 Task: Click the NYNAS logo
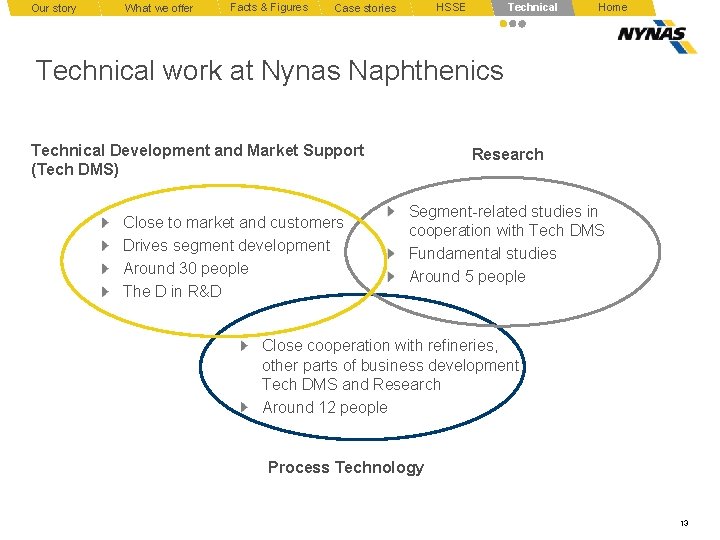pyautogui.click(x=657, y=37)
